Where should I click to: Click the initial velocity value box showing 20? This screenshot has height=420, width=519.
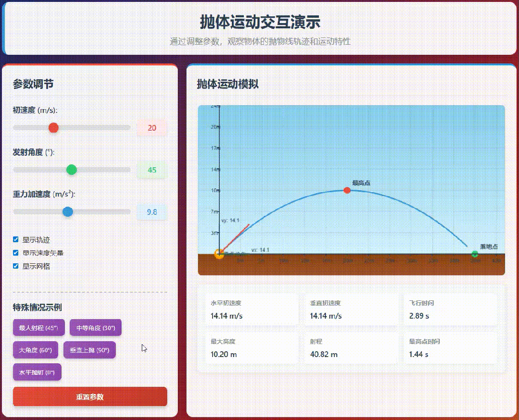pyautogui.click(x=152, y=128)
